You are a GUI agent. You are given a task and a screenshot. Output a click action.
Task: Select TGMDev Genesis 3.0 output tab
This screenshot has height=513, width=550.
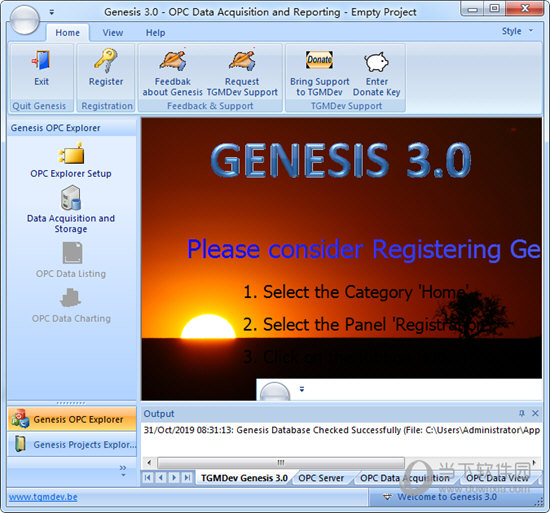(244, 478)
